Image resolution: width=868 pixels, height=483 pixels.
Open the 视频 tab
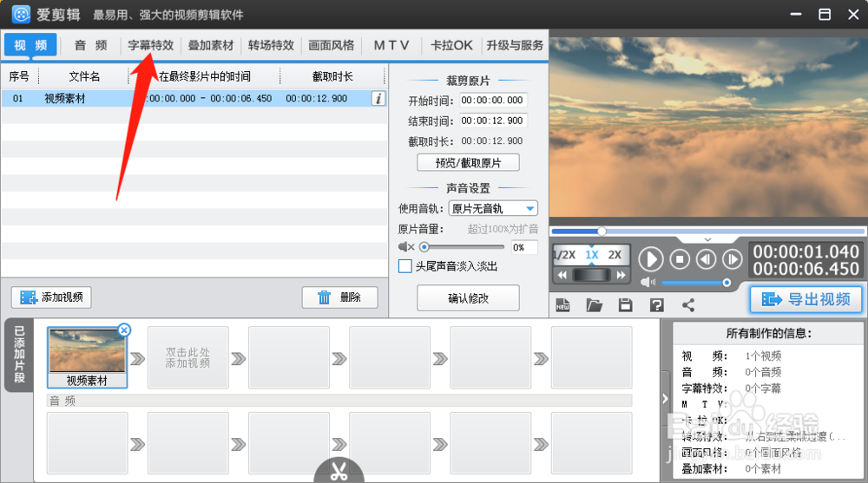point(30,45)
